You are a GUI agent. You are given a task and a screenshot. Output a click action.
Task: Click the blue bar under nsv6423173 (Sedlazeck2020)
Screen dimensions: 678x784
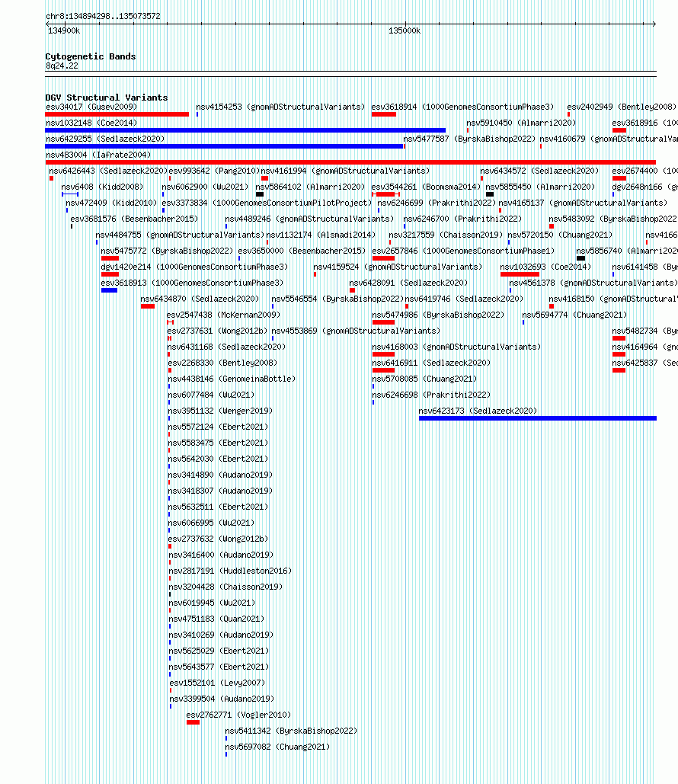538,418
